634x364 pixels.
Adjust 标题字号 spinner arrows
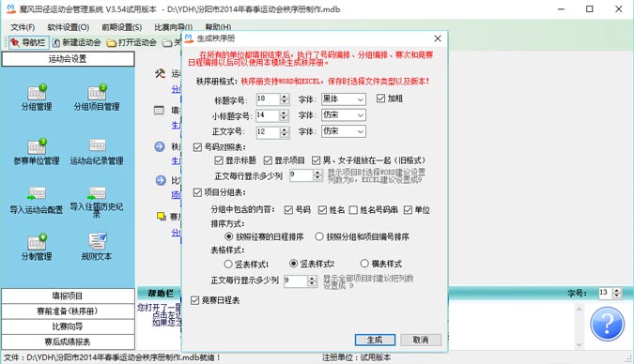point(285,99)
